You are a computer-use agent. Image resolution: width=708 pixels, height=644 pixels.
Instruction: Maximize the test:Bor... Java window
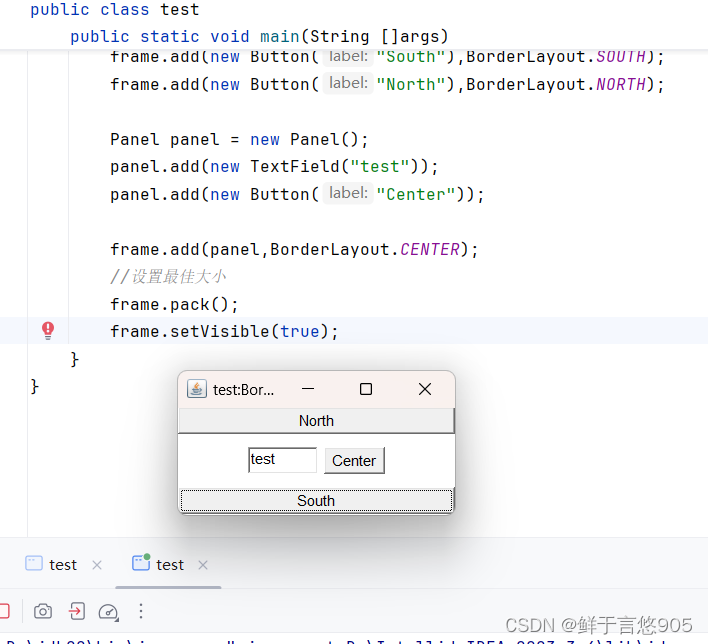[x=366, y=389]
